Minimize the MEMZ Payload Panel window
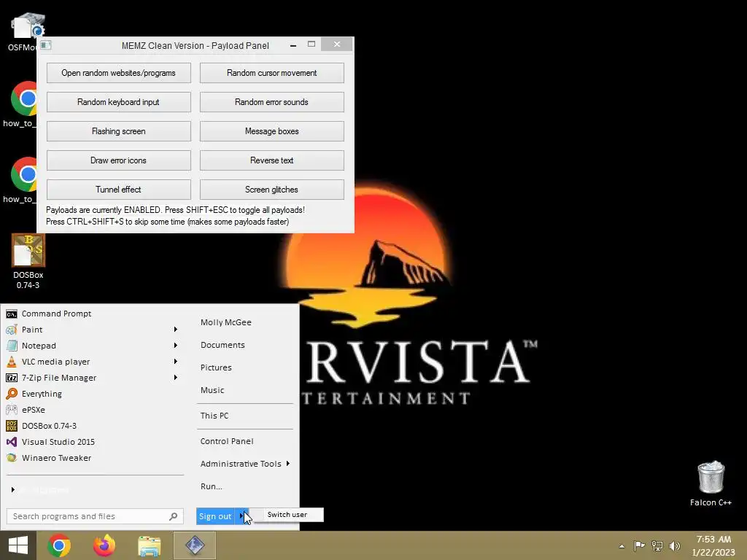 293,45
